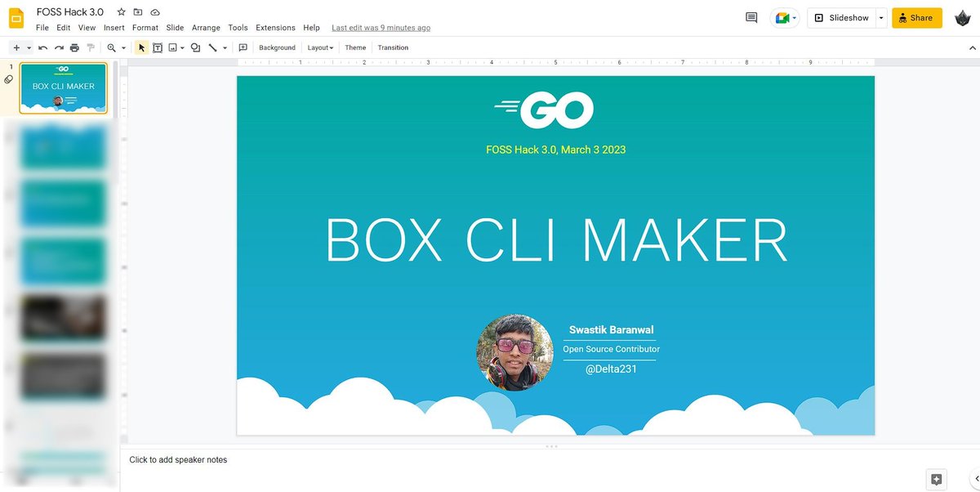Open the Arrange menu
The image size is (980, 492).
coord(206,28)
